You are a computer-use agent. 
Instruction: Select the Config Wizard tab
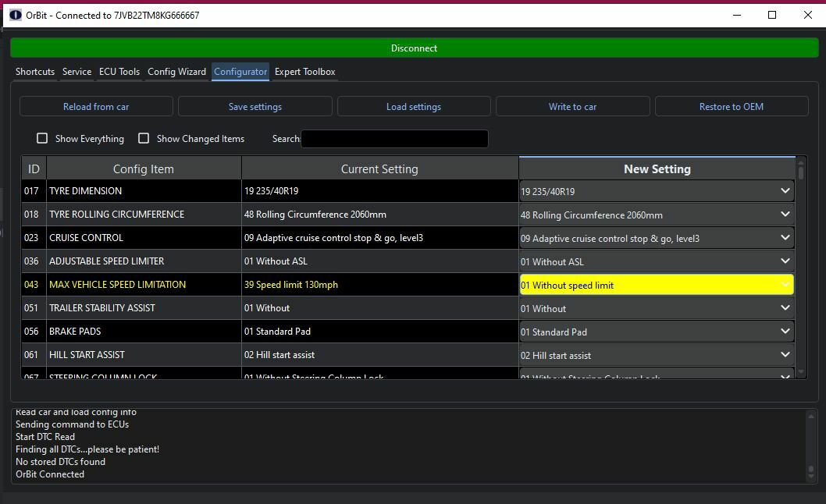(x=176, y=72)
